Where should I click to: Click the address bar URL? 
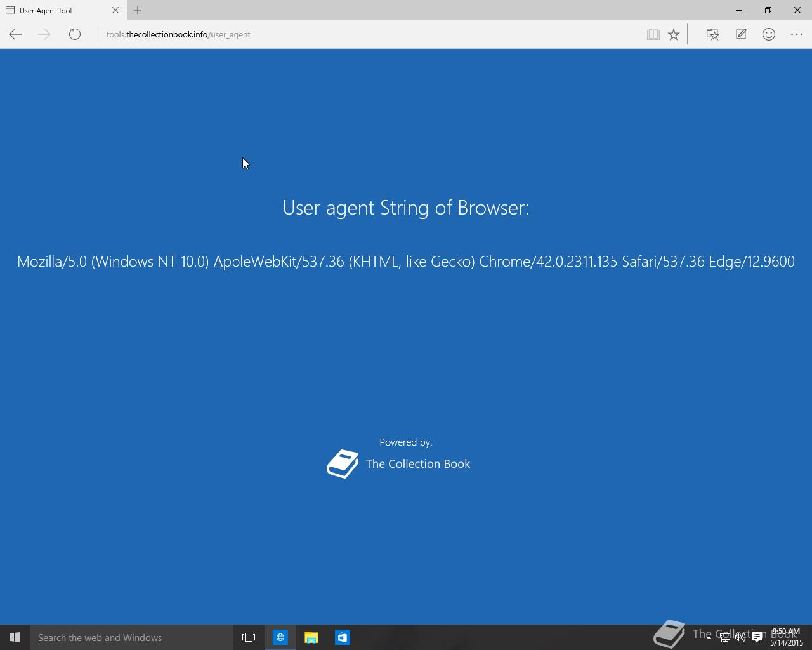[178, 34]
